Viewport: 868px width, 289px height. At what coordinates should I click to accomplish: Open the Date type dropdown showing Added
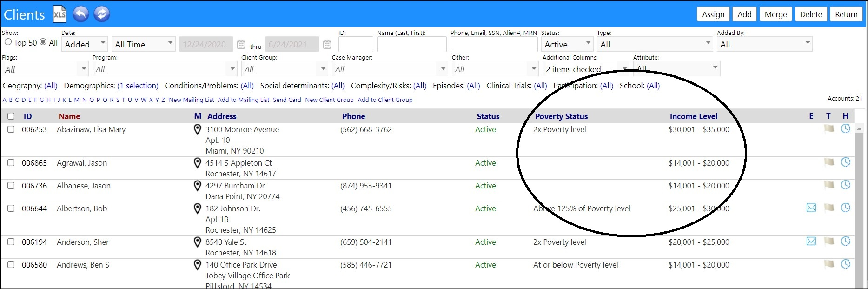(x=85, y=44)
